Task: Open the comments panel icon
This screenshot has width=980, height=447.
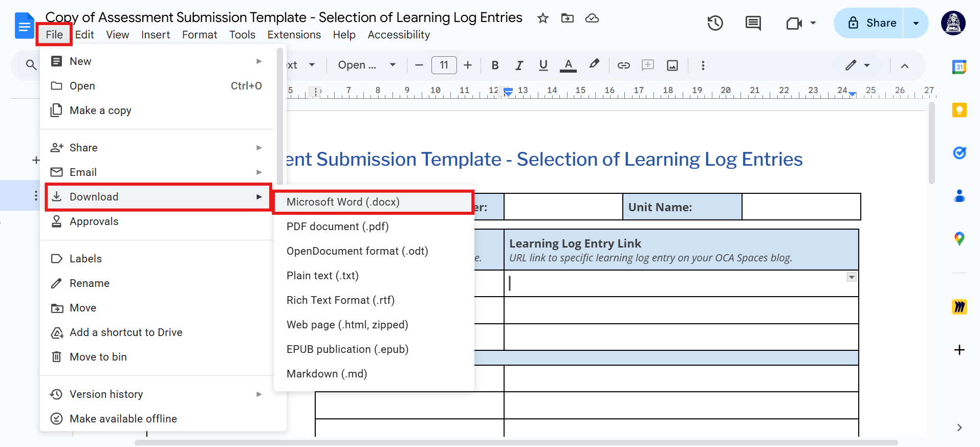Action: click(753, 23)
